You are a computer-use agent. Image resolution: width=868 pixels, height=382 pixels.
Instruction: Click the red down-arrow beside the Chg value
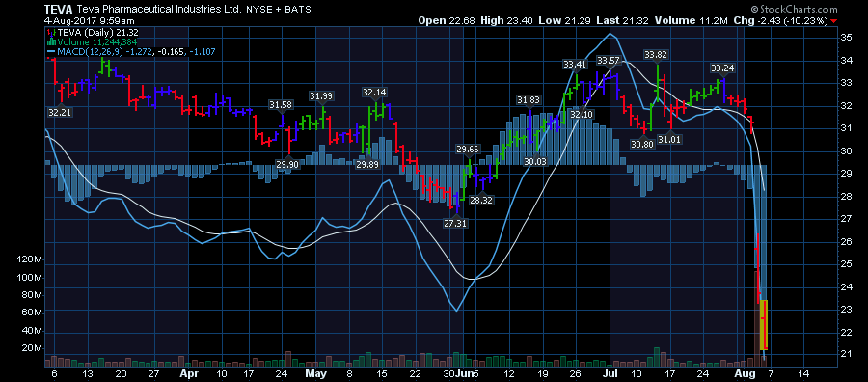[x=833, y=21]
